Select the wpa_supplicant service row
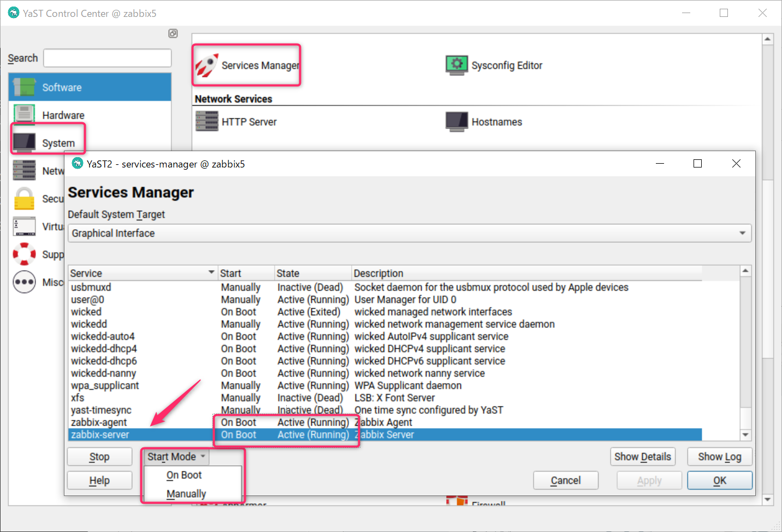 pyautogui.click(x=385, y=385)
